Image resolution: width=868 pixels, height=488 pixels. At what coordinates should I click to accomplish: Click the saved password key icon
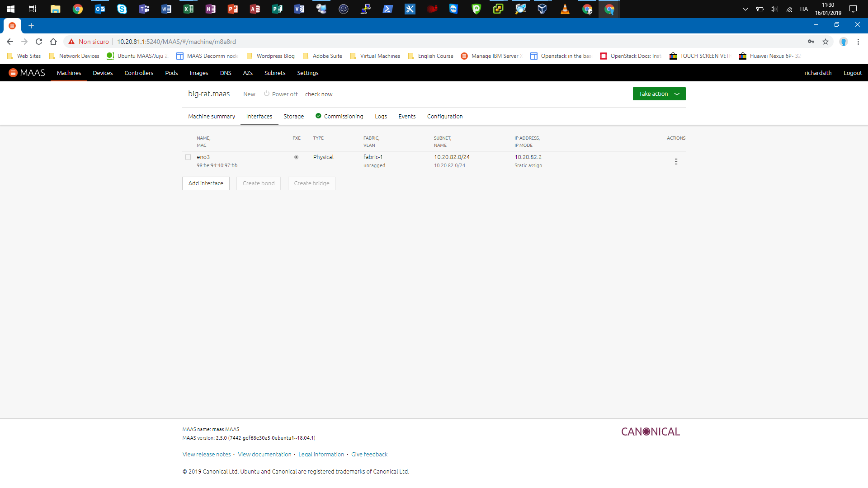tap(811, 42)
